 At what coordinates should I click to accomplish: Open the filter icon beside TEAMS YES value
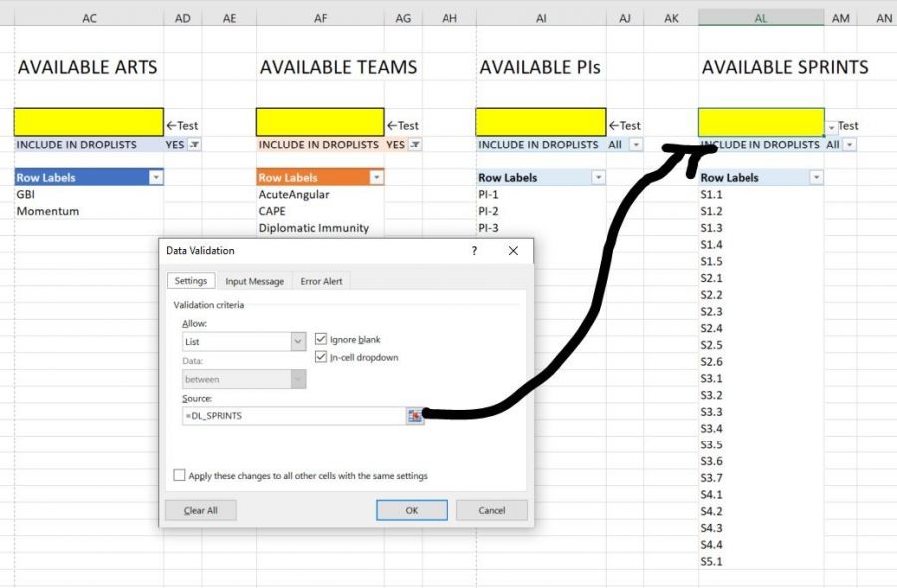click(x=415, y=145)
